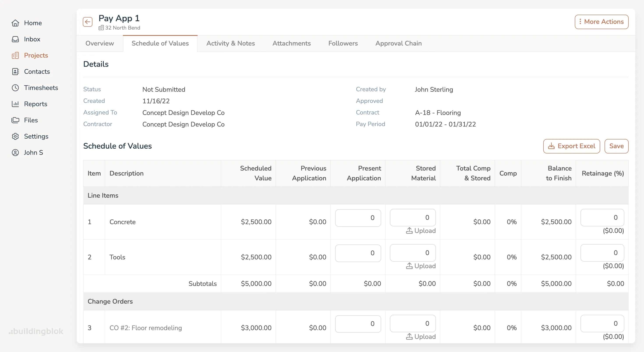The image size is (644, 352).
Task: Select the Projects sidebar icon
Action: click(x=16, y=55)
